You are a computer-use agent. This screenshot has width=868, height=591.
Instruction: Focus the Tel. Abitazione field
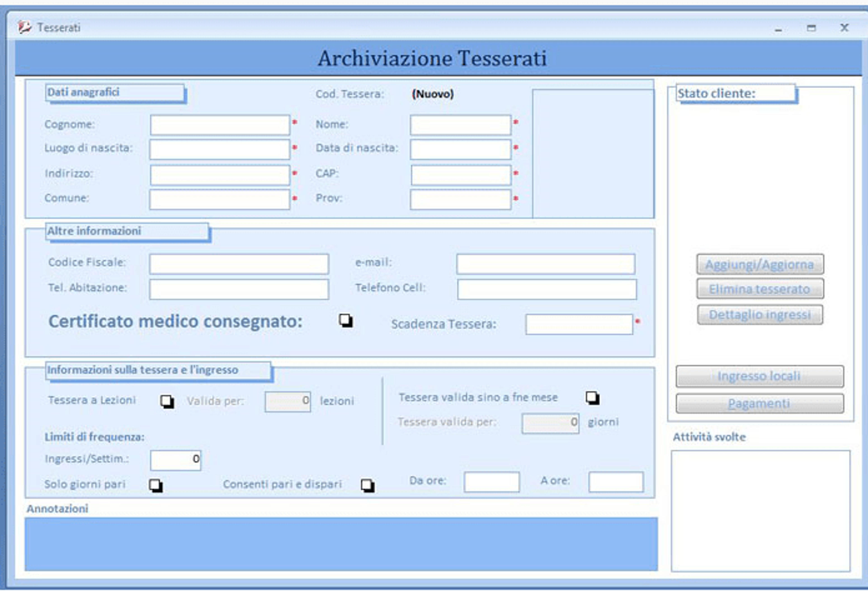click(239, 289)
